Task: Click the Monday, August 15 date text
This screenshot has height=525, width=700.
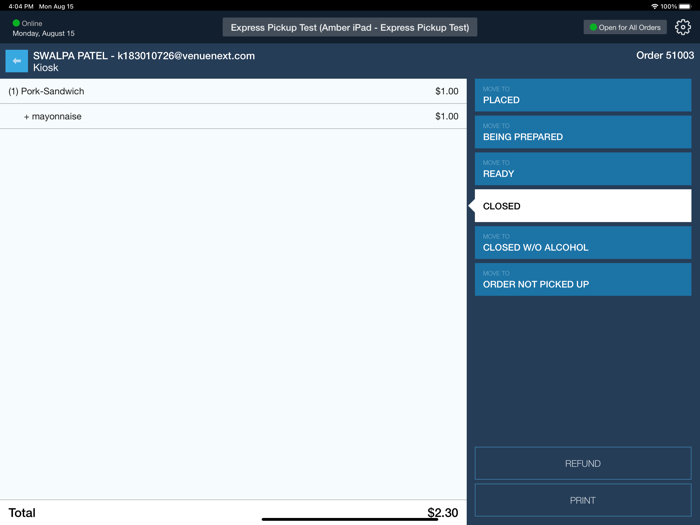Action: point(43,33)
